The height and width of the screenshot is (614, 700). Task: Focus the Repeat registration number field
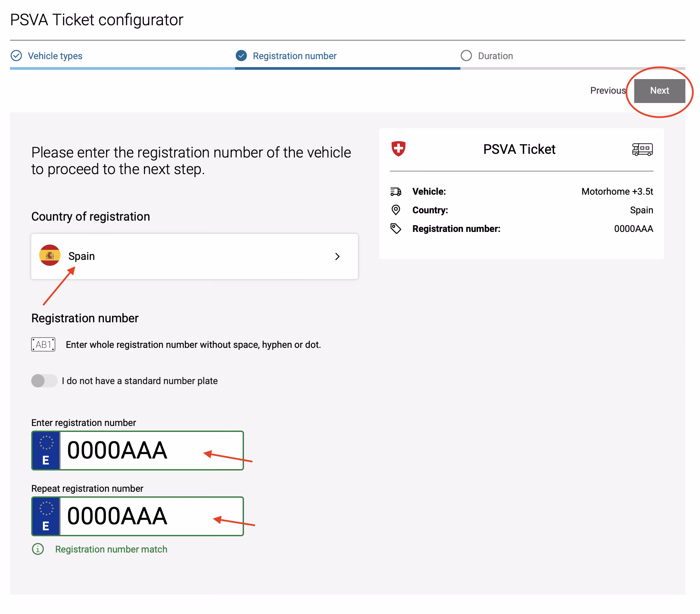point(151,516)
